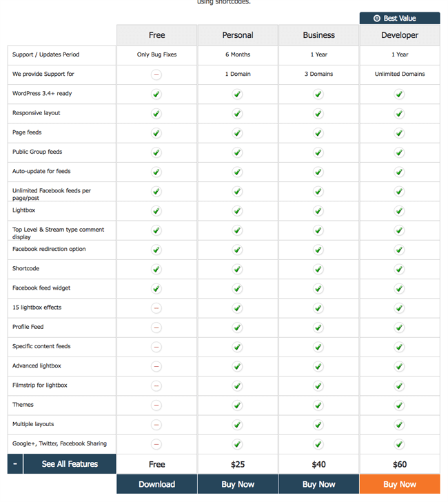Screen dimensions: 448x502
Task: Download the Free version
Action: (x=156, y=484)
